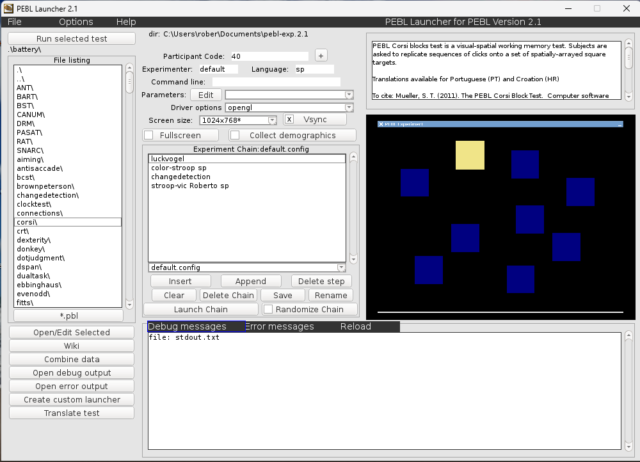The width and height of the screenshot is (640, 462).
Task: Click the Delete step button
Action: click(321, 281)
